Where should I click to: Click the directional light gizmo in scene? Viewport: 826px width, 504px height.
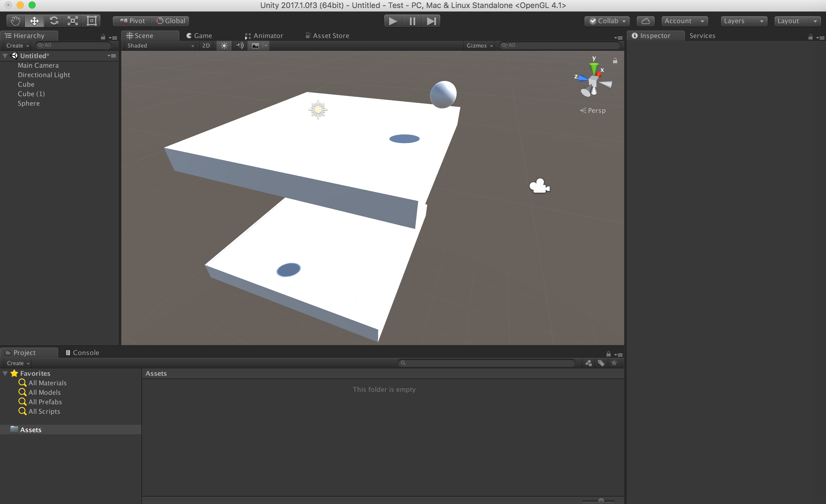click(318, 110)
